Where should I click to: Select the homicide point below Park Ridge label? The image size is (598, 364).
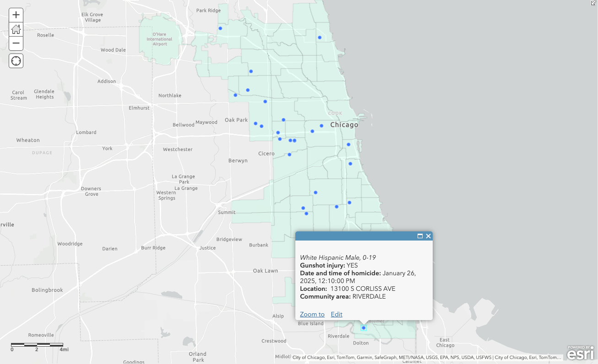pyautogui.click(x=220, y=28)
